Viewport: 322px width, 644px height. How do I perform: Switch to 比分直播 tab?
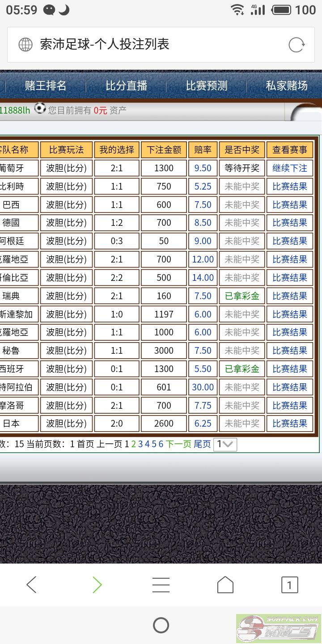click(x=126, y=86)
